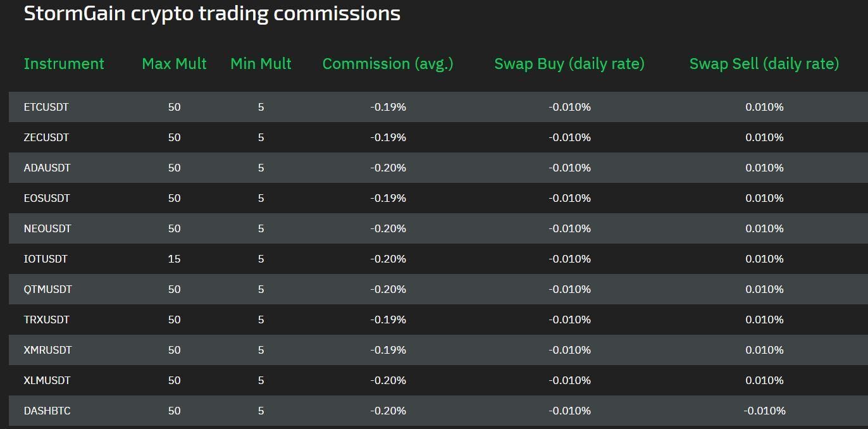The image size is (868, 429).
Task: Click the TRXUSDT instrument name
Action: [46, 320]
